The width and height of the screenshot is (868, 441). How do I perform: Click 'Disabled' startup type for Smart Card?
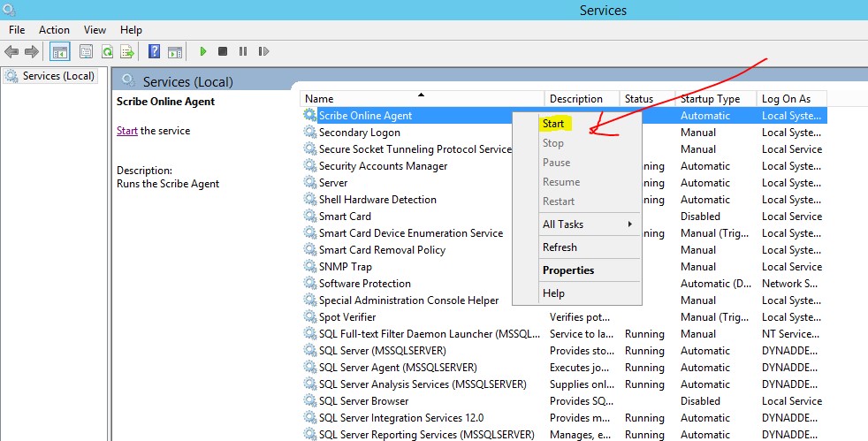(x=700, y=217)
